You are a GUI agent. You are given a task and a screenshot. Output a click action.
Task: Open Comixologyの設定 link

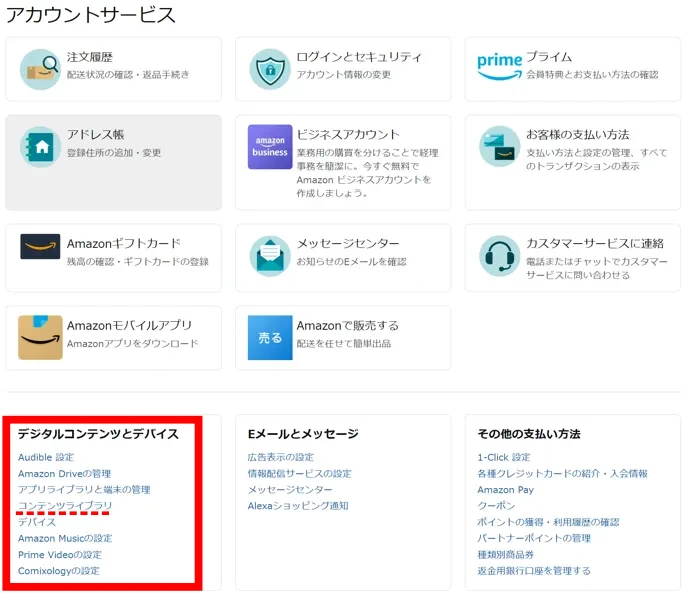[x=58, y=571]
